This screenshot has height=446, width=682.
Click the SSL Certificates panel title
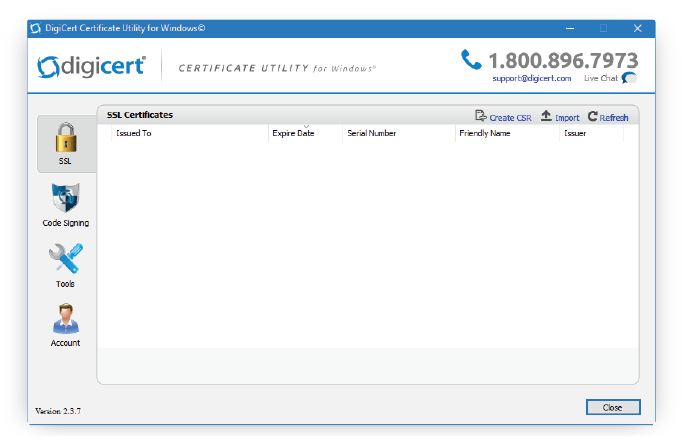tap(140, 115)
